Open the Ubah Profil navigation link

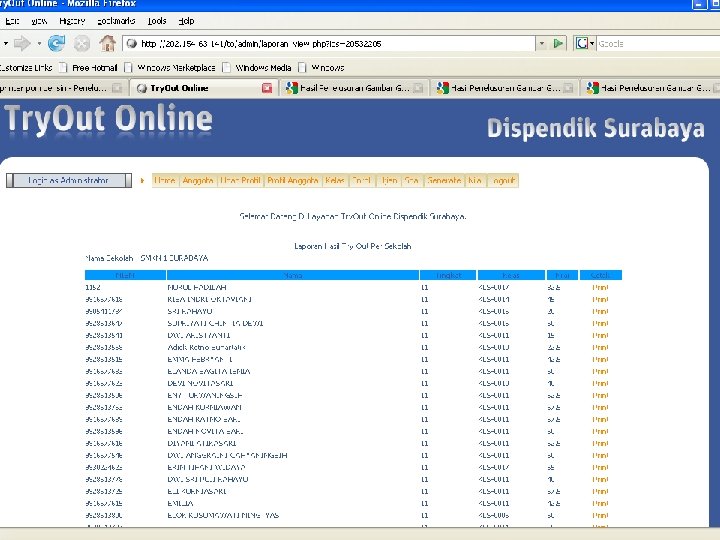(x=240, y=180)
